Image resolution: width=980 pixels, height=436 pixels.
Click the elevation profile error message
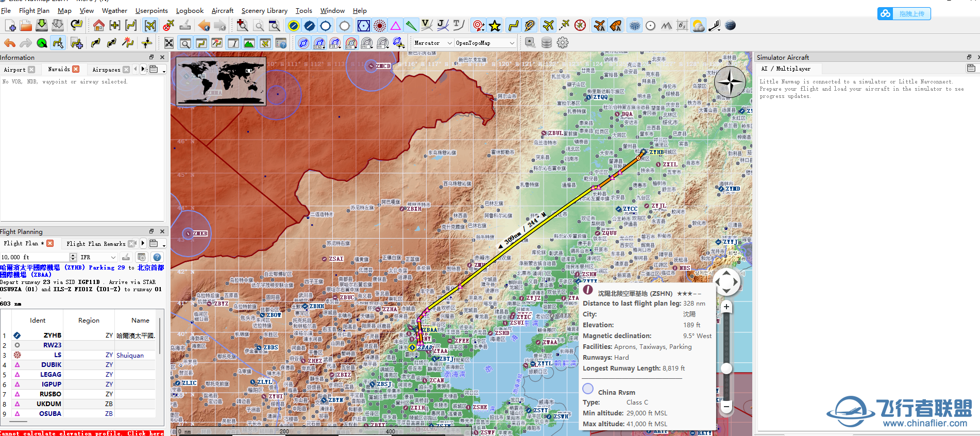(x=82, y=433)
